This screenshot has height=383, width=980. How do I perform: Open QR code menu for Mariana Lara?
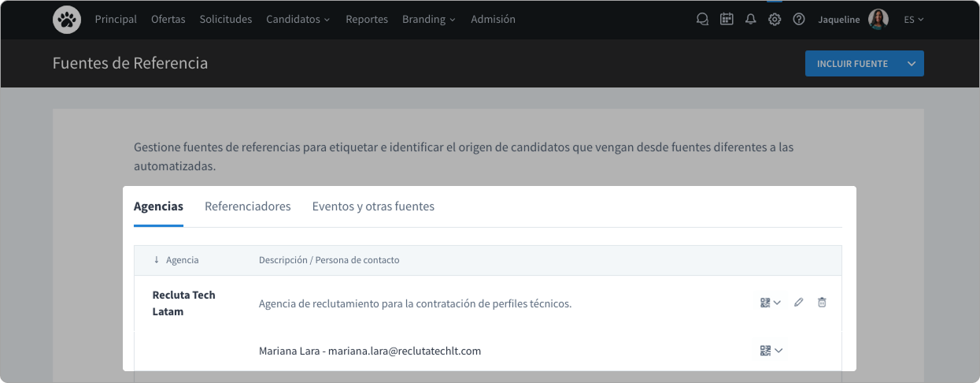point(771,351)
